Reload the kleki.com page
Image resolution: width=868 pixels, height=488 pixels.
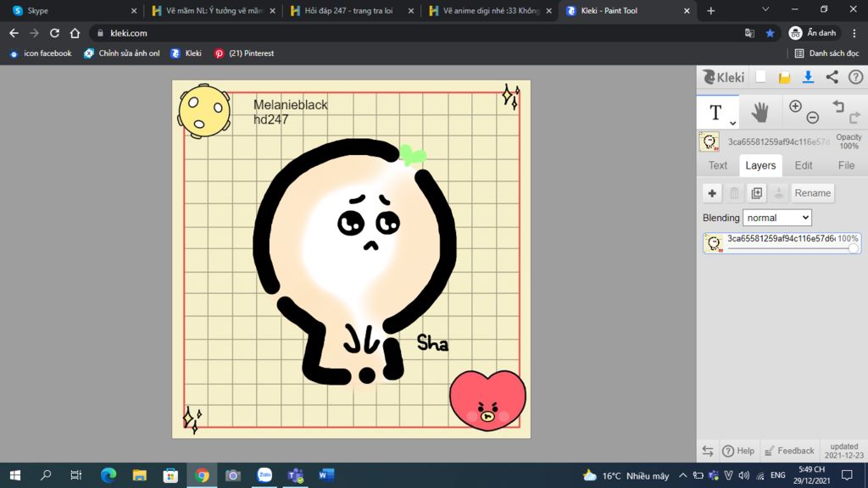54,33
